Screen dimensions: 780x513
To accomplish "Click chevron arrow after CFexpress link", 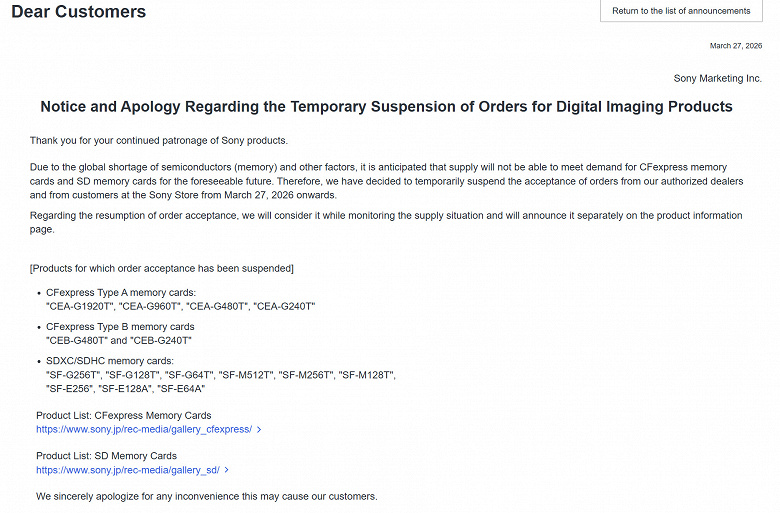I will coord(259,430).
